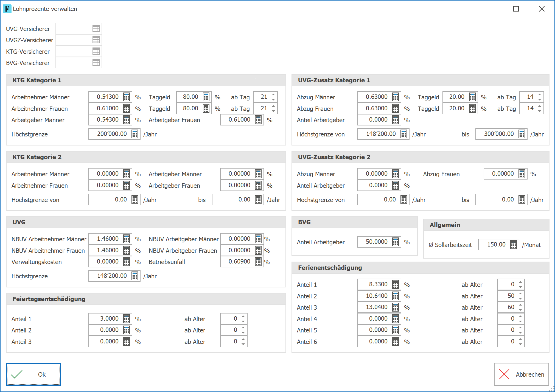Decrease ab Alter for Ferienentschädigung Anteil 3
The height and width of the screenshot is (392, 555).
(x=520, y=310)
